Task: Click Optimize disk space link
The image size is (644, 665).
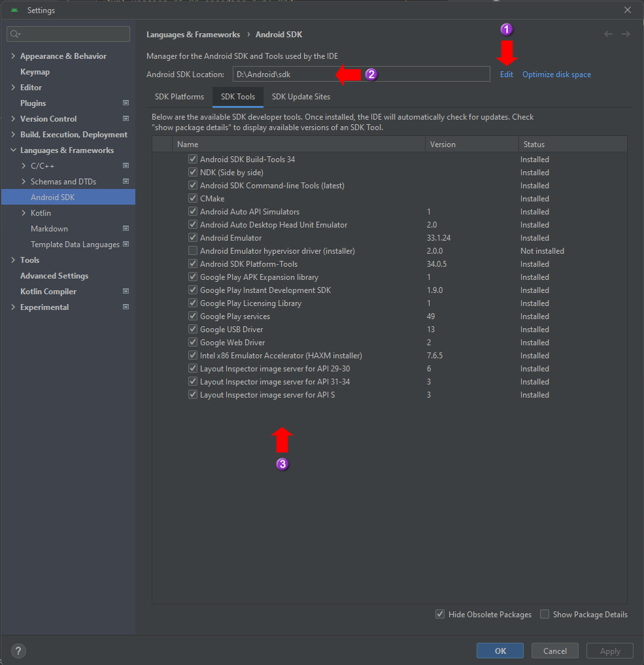Action: (556, 75)
